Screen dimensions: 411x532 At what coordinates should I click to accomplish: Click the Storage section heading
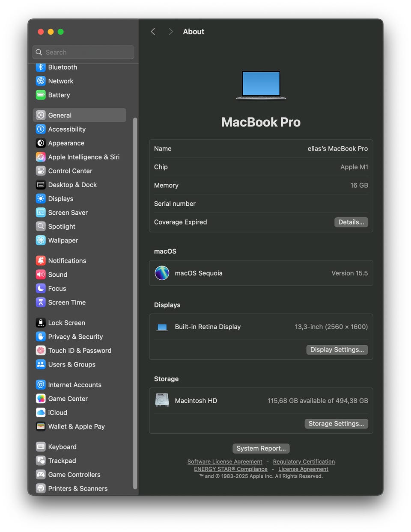coord(166,379)
